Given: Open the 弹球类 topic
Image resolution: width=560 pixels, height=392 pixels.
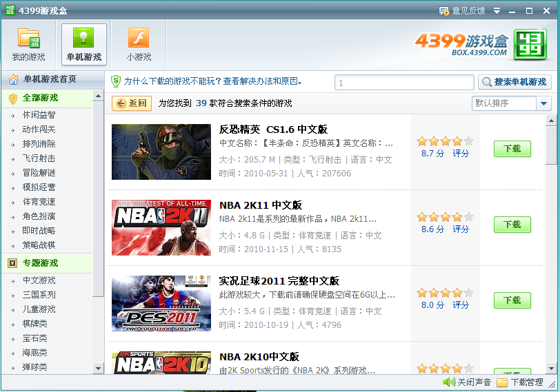Looking at the screenshot, I should click(34, 367).
